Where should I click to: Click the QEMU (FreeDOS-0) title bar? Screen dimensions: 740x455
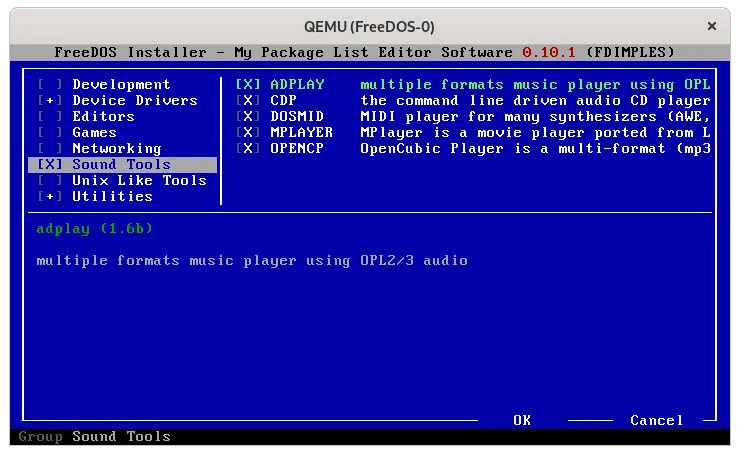tap(369, 26)
